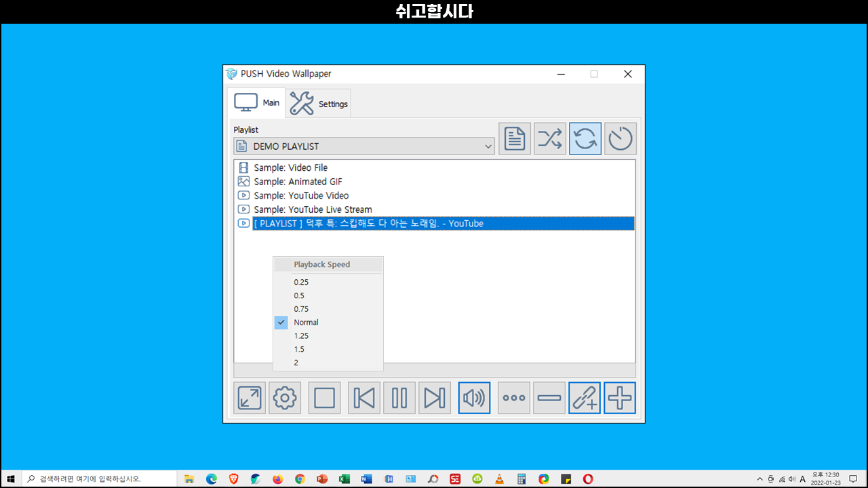Minimize the PUSH Video Wallpaper window

[560, 74]
